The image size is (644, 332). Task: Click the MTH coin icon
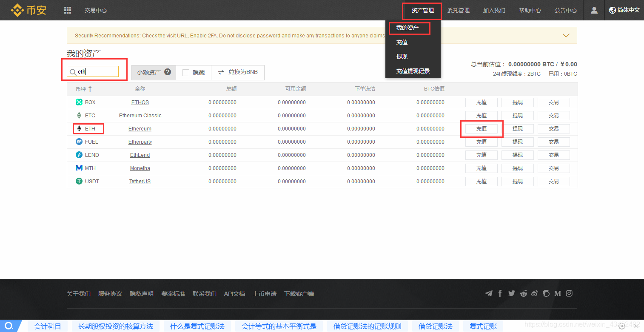[x=79, y=168]
